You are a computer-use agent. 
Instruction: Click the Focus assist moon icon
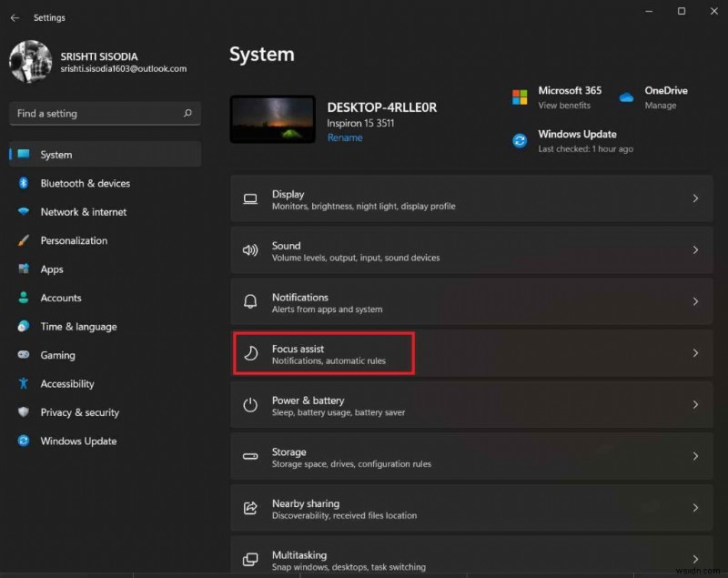[250, 353]
